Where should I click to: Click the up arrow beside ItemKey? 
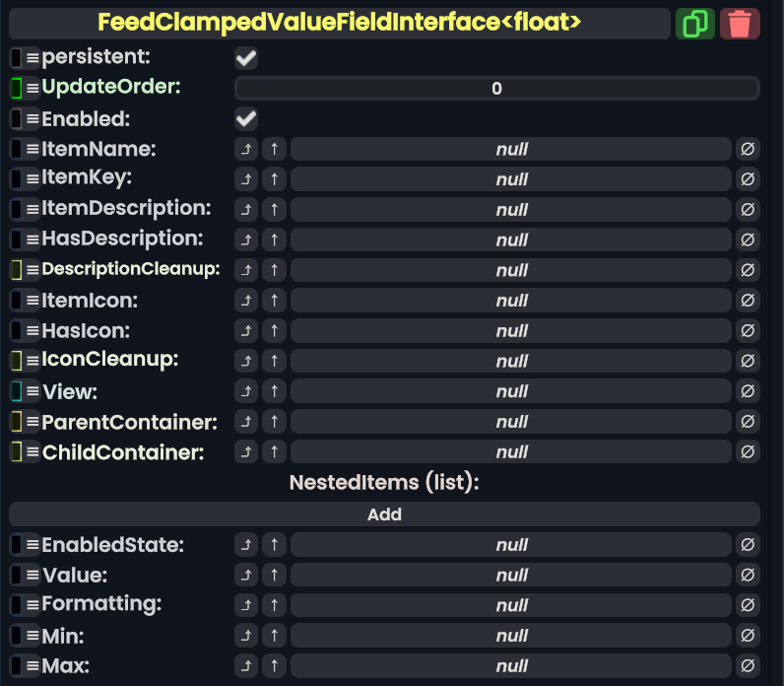point(275,179)
